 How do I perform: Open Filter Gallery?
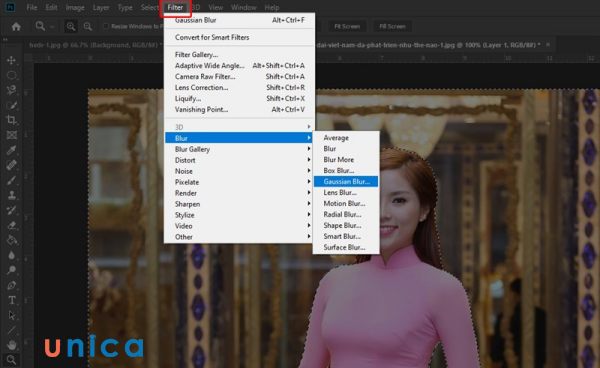[x=240, y=55]
